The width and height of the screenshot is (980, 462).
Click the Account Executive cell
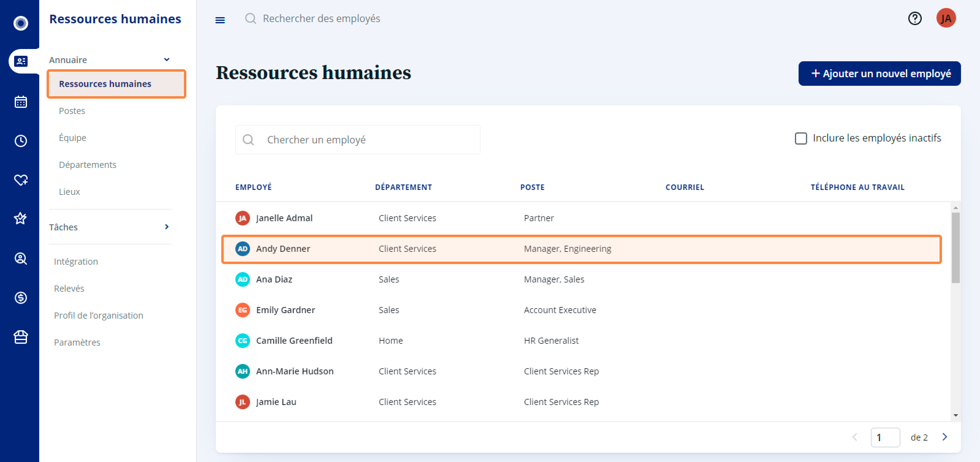(560, 310)
